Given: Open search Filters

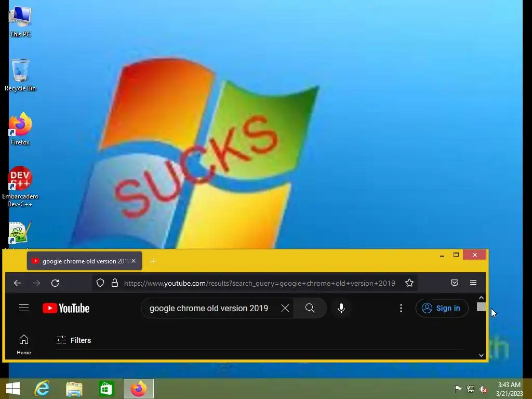Looking at the screenshot, I should click(74, 340).
